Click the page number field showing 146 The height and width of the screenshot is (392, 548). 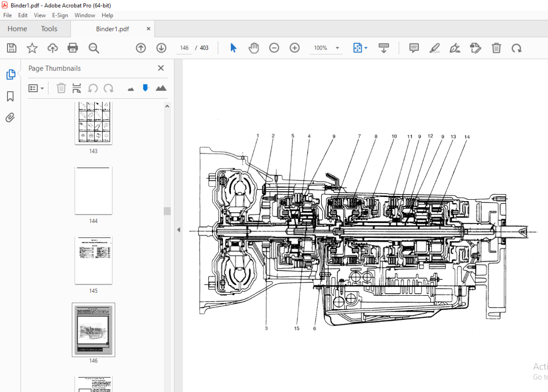pos(184,48)
